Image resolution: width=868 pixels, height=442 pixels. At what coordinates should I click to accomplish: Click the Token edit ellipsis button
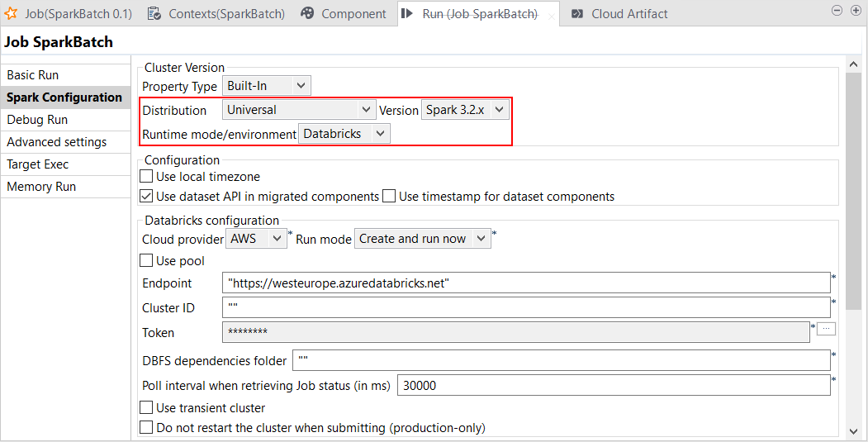827,329
